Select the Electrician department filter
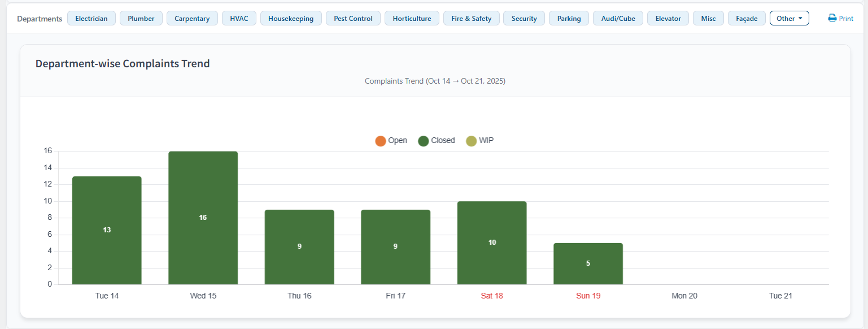Screen dimensions: 868x329 (91, 18)
